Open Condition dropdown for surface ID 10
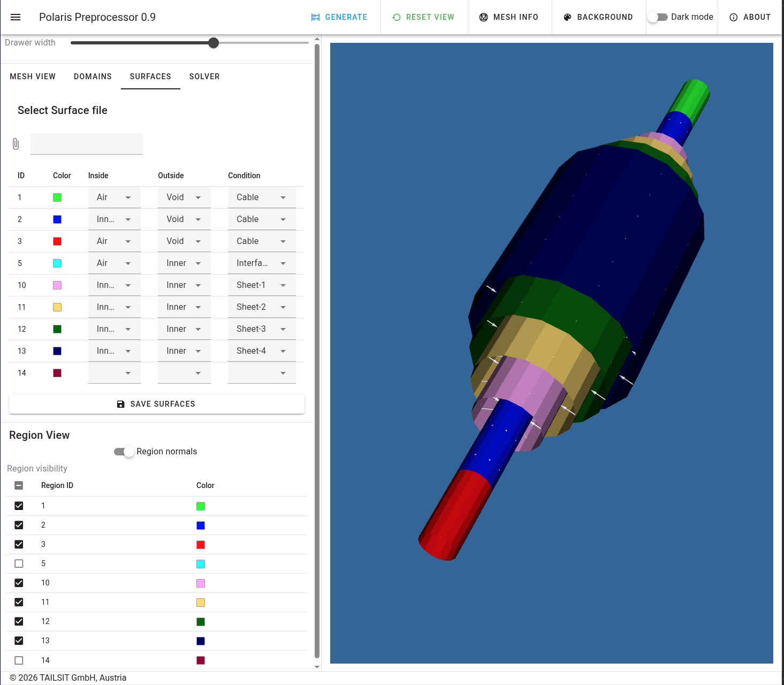Image resolution: width=784 pixels, height=685 pixels. [262, 285]
